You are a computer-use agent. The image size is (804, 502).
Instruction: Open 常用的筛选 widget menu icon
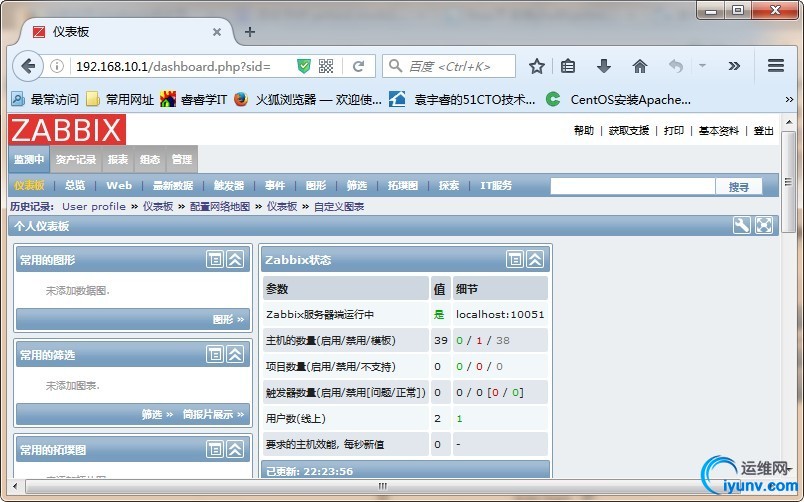215,354
